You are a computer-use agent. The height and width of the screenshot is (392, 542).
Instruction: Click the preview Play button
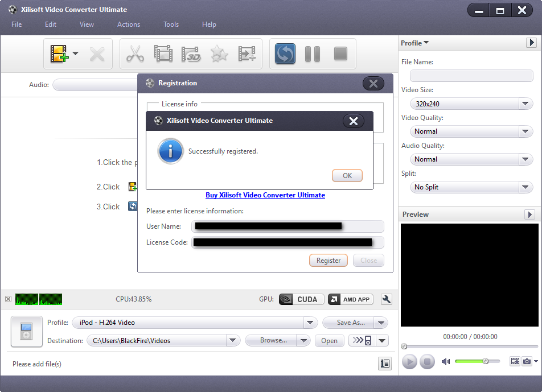click(409, 362)
